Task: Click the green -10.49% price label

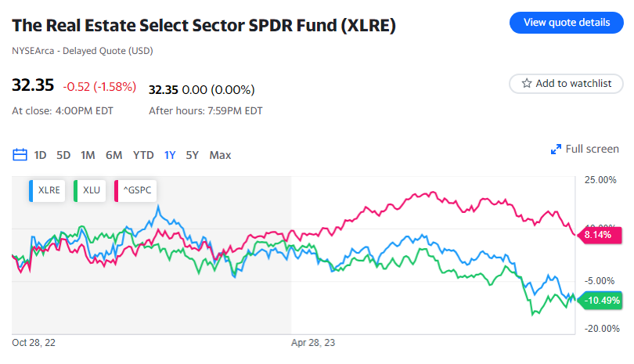Action: [602, 301]
